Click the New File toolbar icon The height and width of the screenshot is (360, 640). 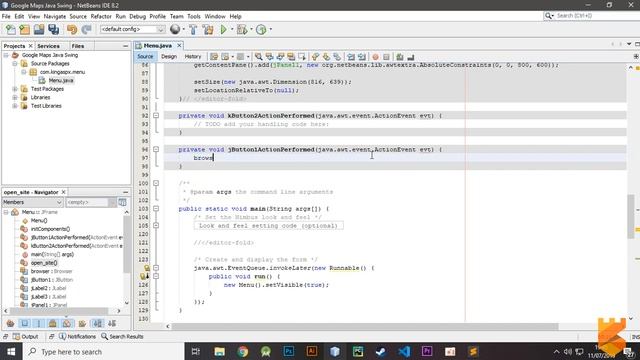coord(11,29)
